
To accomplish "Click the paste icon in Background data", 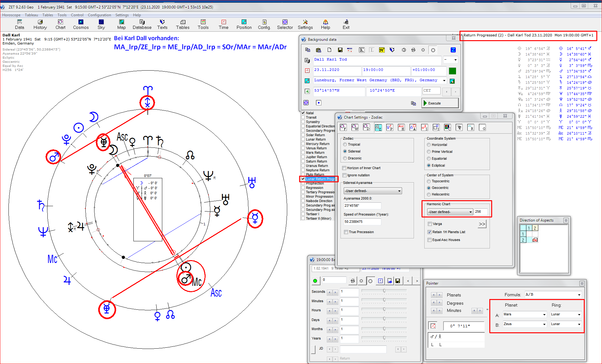I will click(318, 50).
